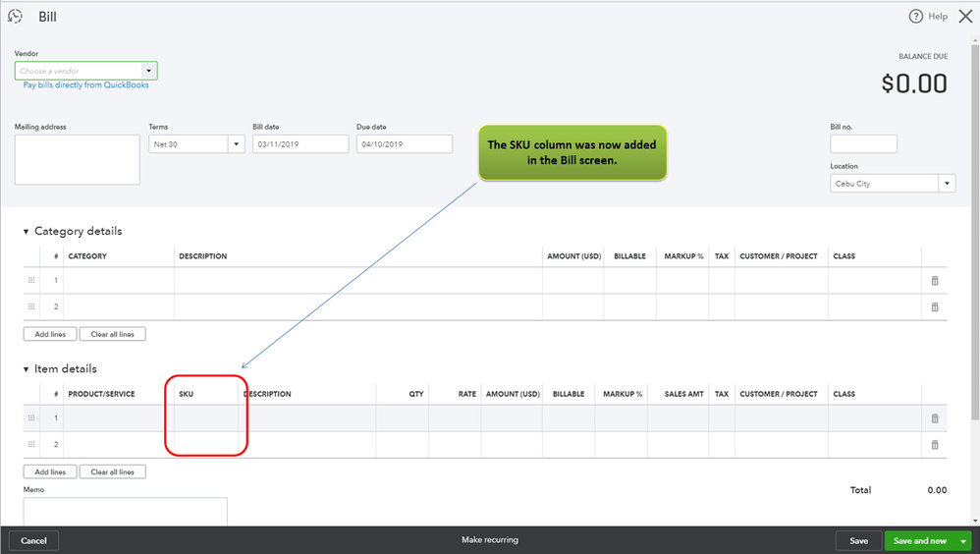Click the PRODUCT/SERVICE column header
Screen dimensions: 980x554
[x=101, y=394]
